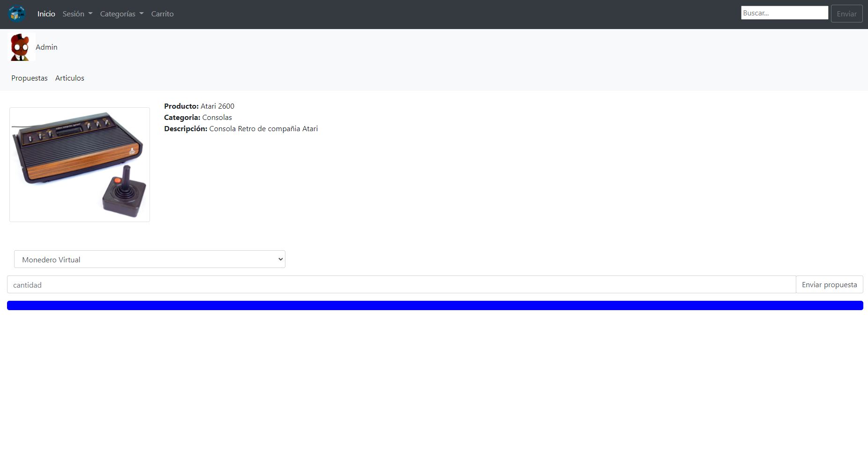Click the category value Consolas
The height and width of the screenshot is (461, 868).
tap(217, 118)
